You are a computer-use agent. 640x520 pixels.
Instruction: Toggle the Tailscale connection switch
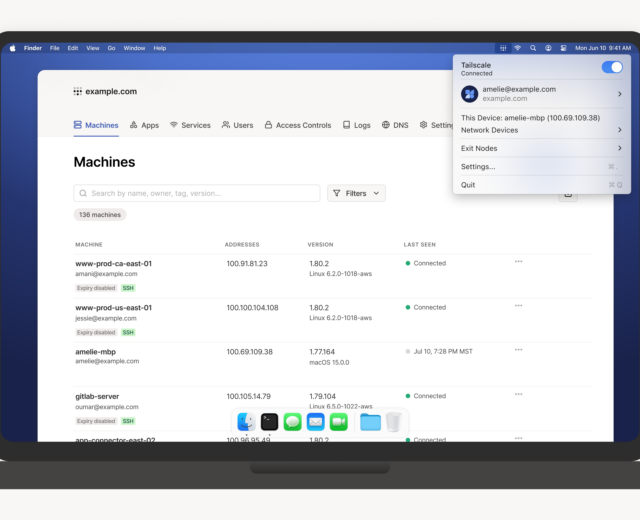[612, 67]
